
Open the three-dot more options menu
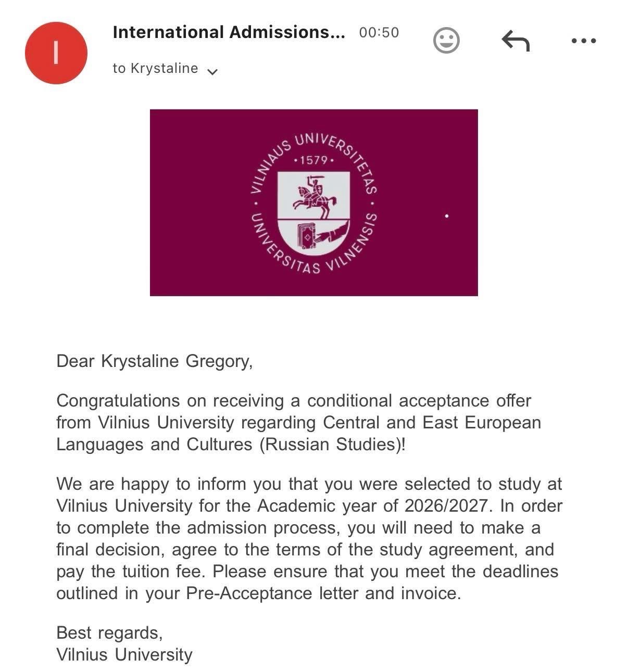coord(583,41)
